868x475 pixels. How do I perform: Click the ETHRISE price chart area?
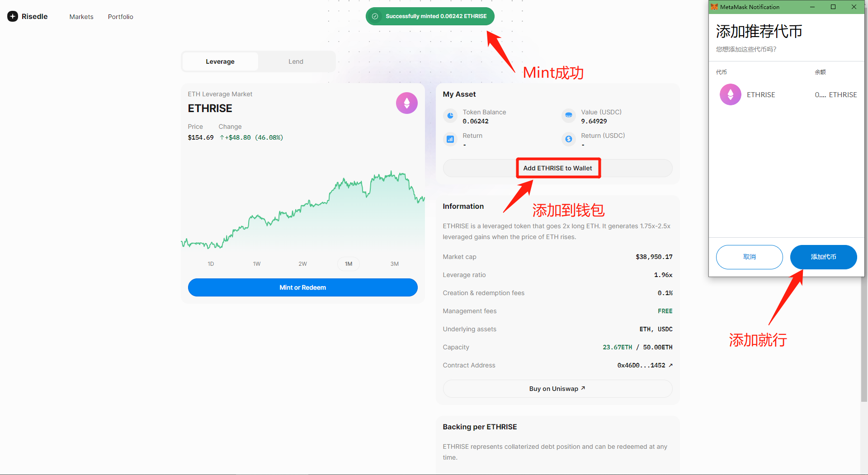point(302,210)
